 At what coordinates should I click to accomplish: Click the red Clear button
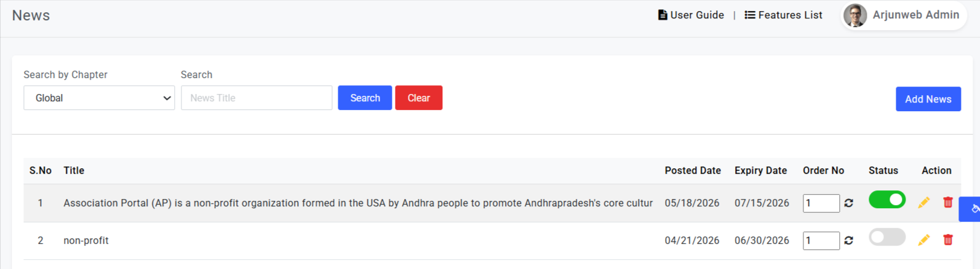(419, 98)
